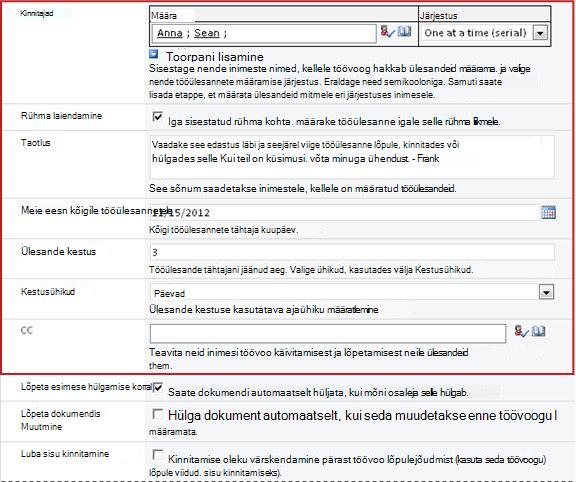Click the 'CC' label
The width and height of the screenshot is (576, 482).
(x=27, y=330)
